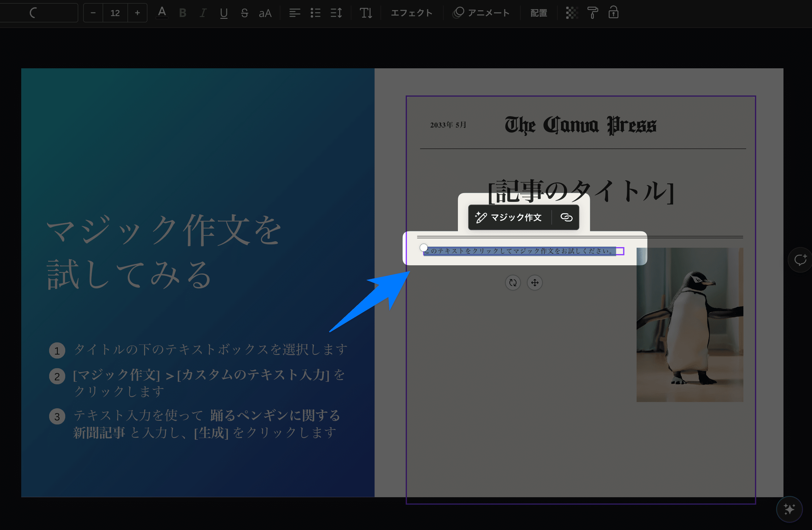
Task: Change text case with aA icon
Action: tap(265, 13)
